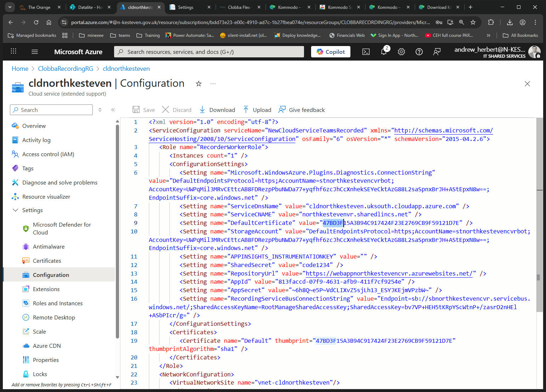The height and width of the screenshot is (392, 546).
Task: Click the ClobbaRecordingRG breadcrumb
Action: [66, 69]
